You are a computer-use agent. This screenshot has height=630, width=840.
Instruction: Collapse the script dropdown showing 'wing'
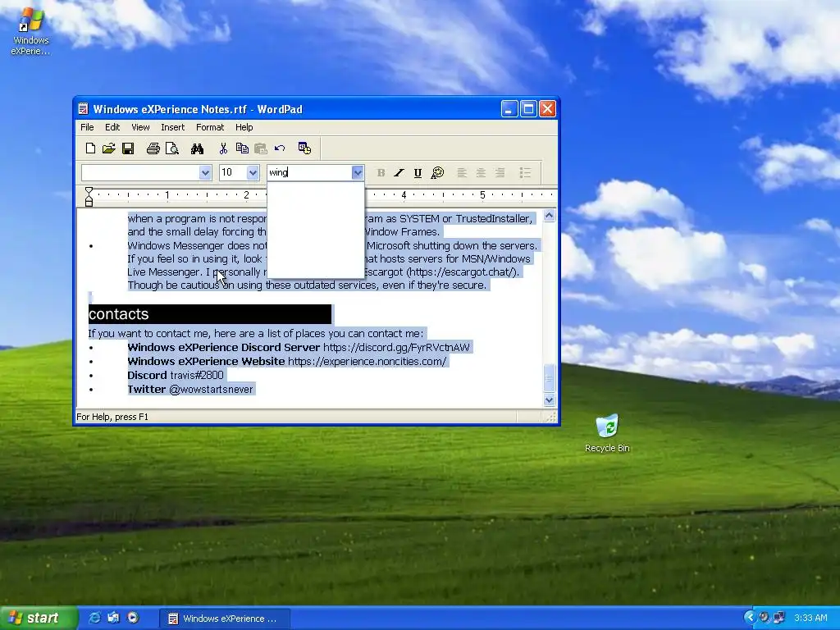(358, 172)
